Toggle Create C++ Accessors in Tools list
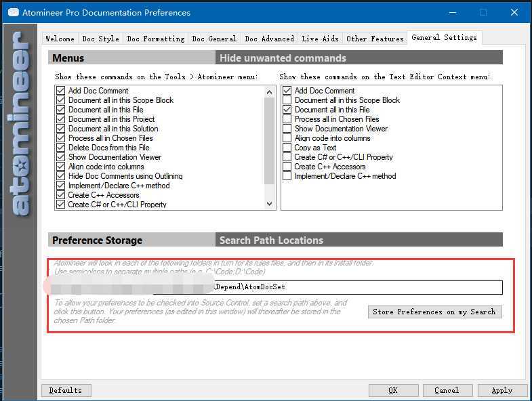Image resolution: width=532 pixels, height=401 pixels. point(61,195)
